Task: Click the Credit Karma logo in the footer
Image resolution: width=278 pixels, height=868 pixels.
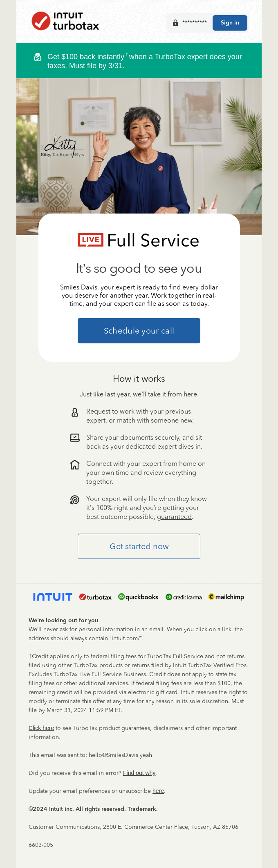Action: tap(183, 597)
